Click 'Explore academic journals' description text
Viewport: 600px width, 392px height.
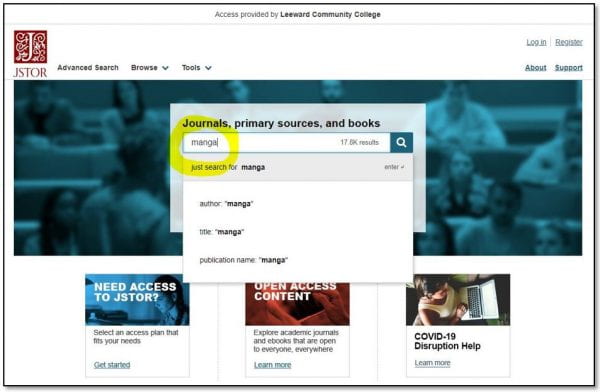(296, 341)
